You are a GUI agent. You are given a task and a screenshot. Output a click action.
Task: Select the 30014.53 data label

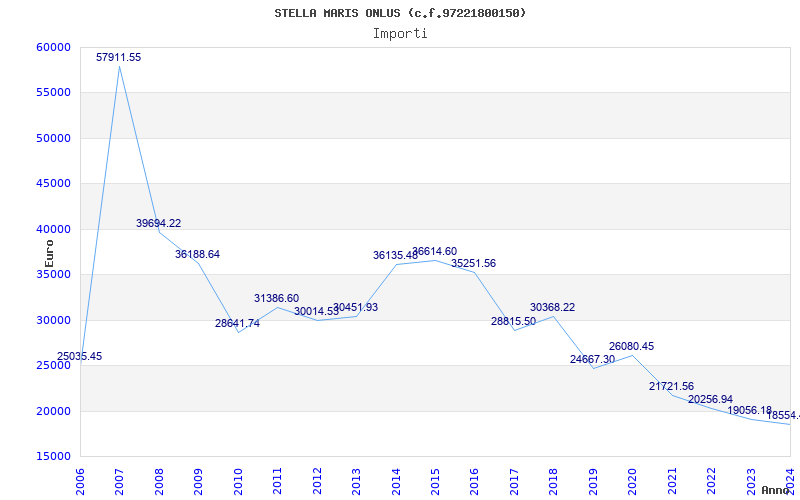(316, 311)
